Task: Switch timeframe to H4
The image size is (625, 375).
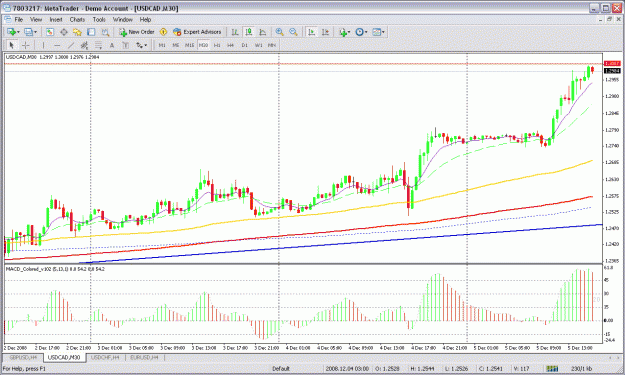Action: (x=230, y=45)
